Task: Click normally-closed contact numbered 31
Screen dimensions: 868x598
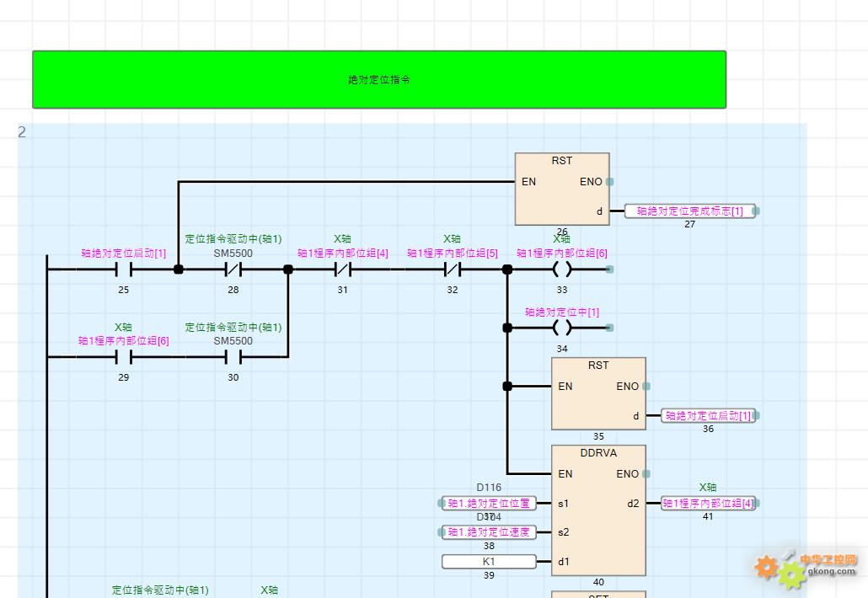Action: click(x=342, y=270)
